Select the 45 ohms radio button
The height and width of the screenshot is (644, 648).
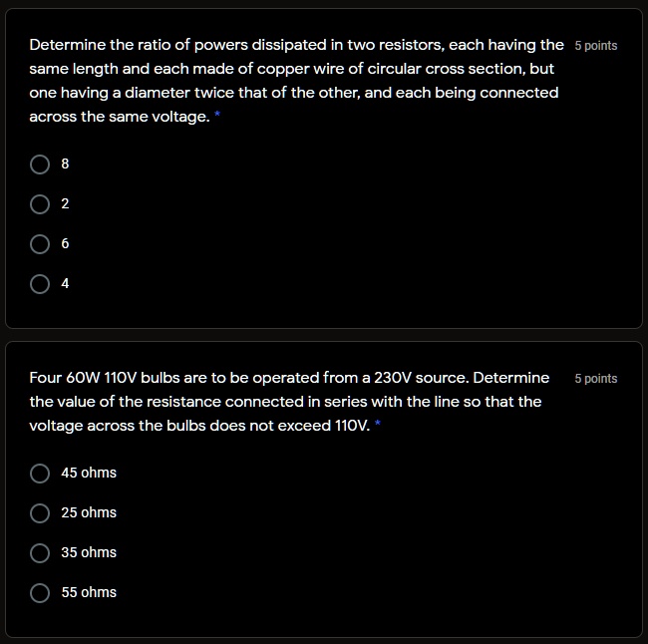(x=40, y=473)
